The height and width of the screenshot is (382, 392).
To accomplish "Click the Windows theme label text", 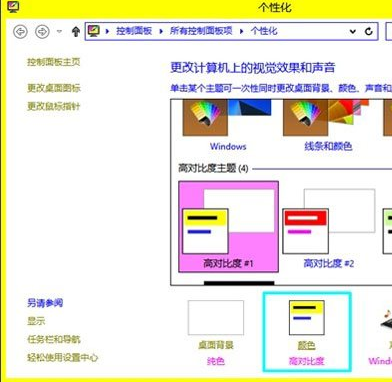I will (x=228, y=146).
